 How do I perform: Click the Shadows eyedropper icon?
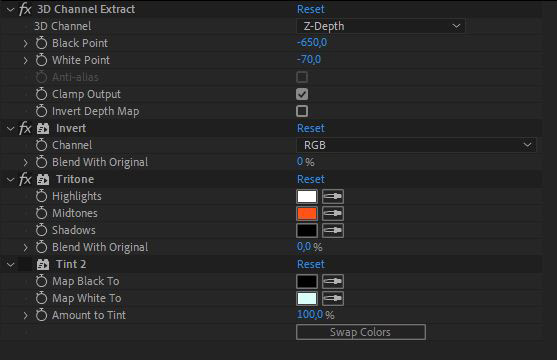pyautogui.click(x=333, y=230)
